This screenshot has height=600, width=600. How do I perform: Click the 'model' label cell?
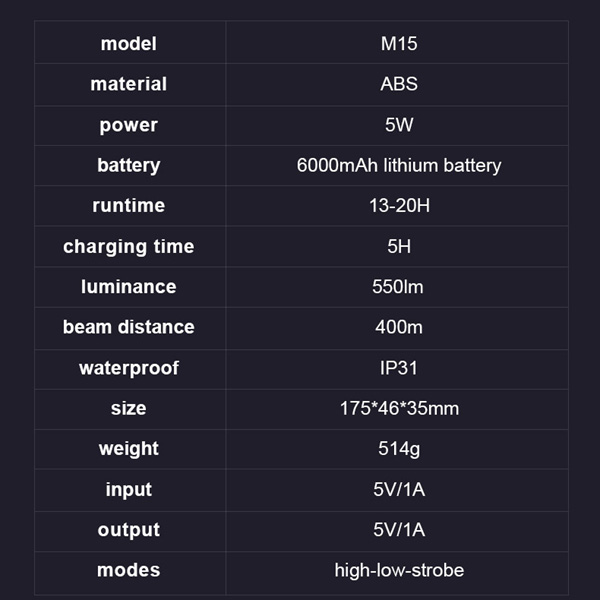tap(128, 44)
